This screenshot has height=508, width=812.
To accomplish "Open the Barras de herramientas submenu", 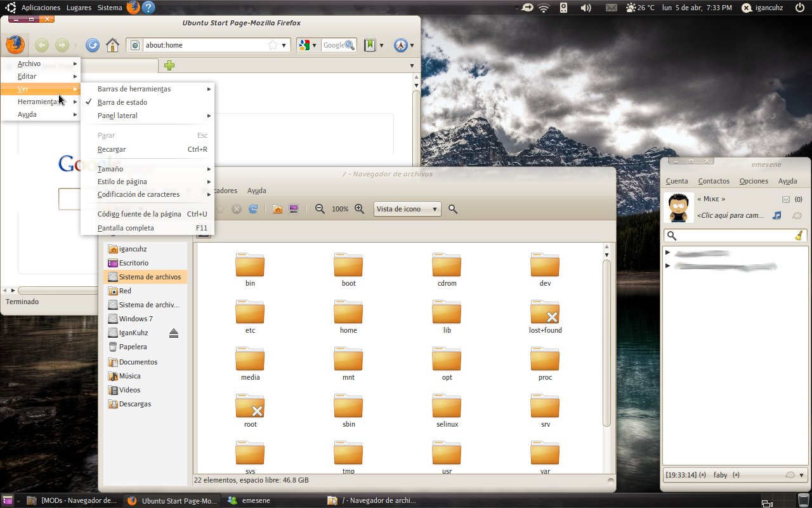I will [x=147, y=89].
